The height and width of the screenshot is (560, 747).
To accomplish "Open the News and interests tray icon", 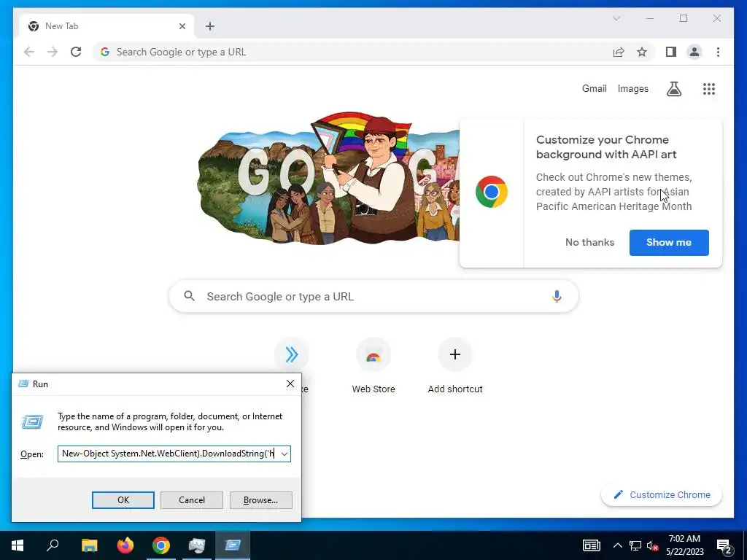I will (592, 545).
